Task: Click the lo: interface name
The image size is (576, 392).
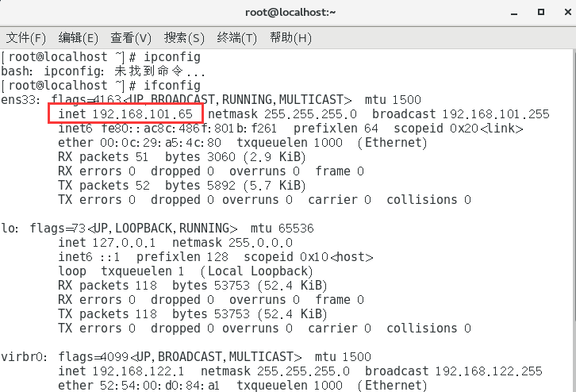Action: tap(10, 229)
